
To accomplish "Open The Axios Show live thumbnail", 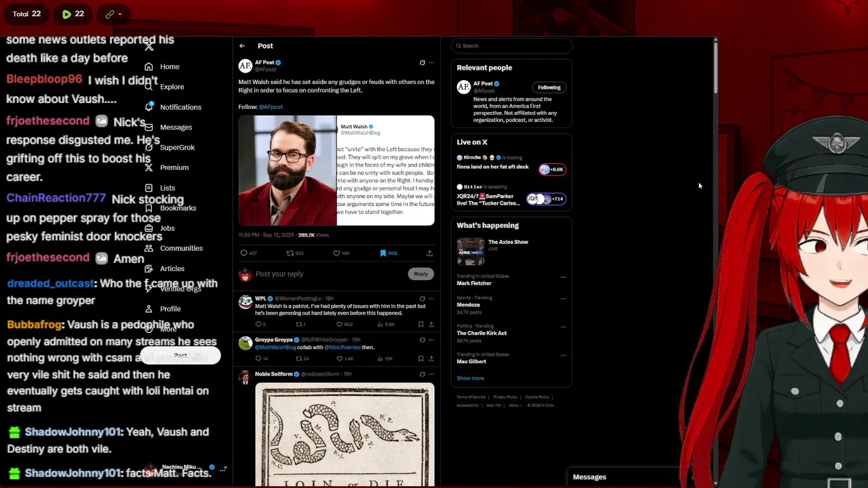I will click(x=471, y=250).
